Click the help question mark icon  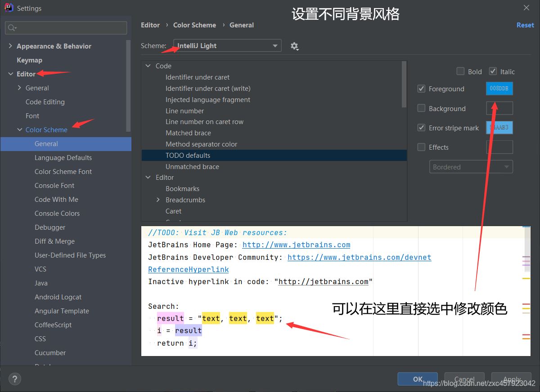click(14, 379)
